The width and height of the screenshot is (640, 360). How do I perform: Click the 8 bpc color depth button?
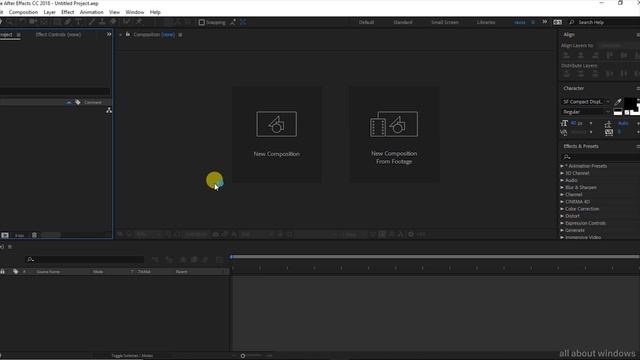[19, 235]
